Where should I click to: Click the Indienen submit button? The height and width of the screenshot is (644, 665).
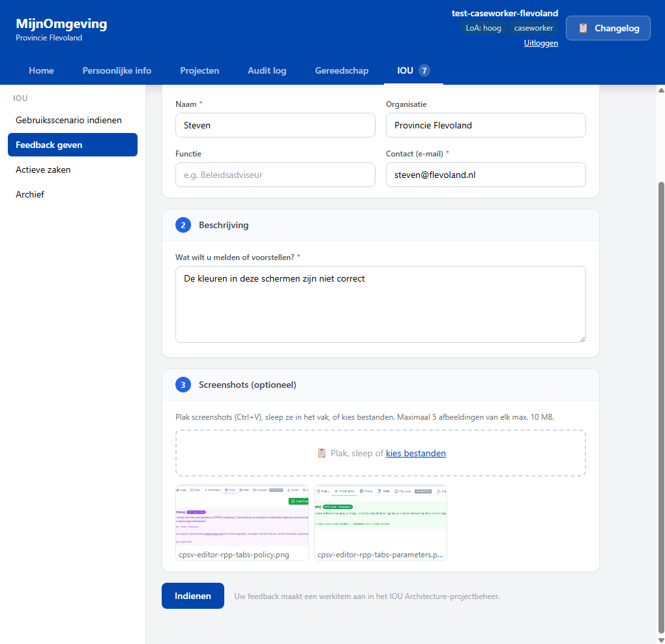click(193, 595)
